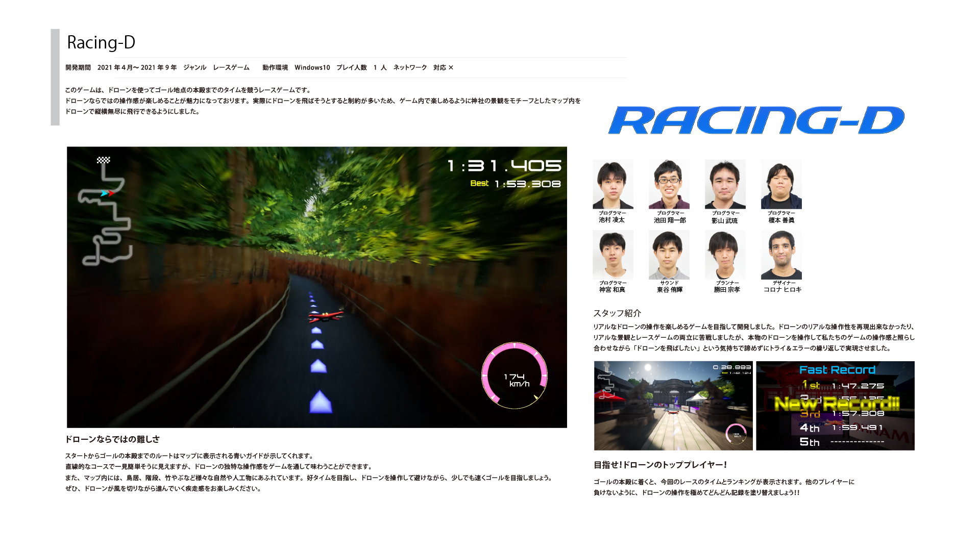Image resolution: width=980 pixels, height=551 pixels.
Task: Click the pink speedometer gauge showing 174 km/h
Action: [x=514, y=375]
